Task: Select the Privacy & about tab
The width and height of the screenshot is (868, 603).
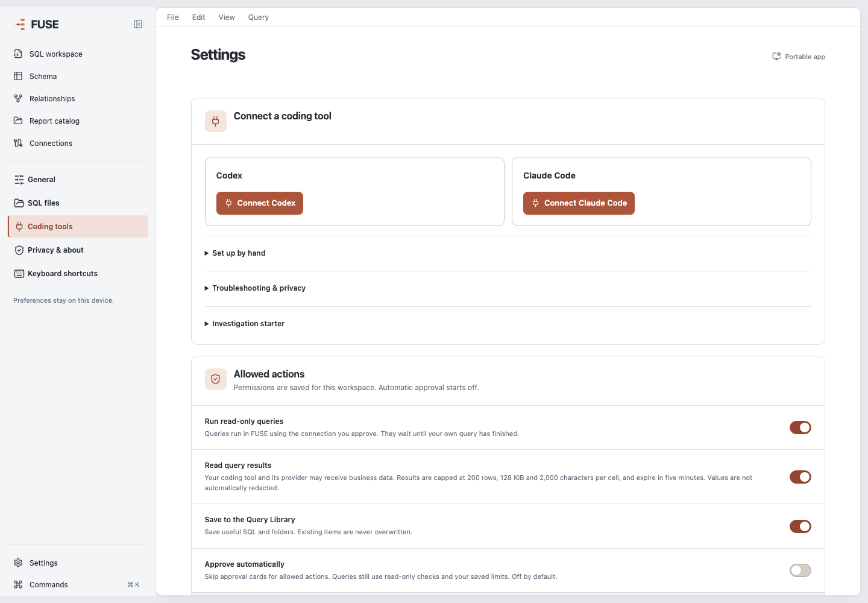Action: [x=78, y=250]
